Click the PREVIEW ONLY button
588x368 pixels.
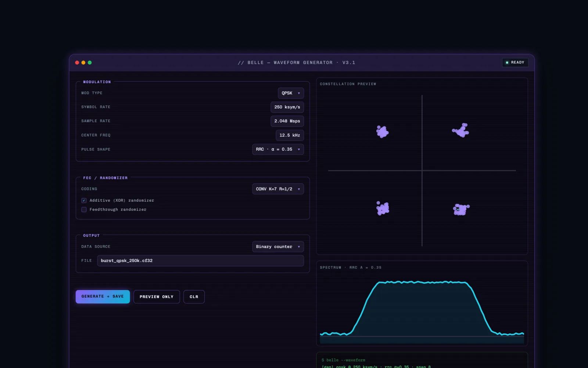point(157,297)
